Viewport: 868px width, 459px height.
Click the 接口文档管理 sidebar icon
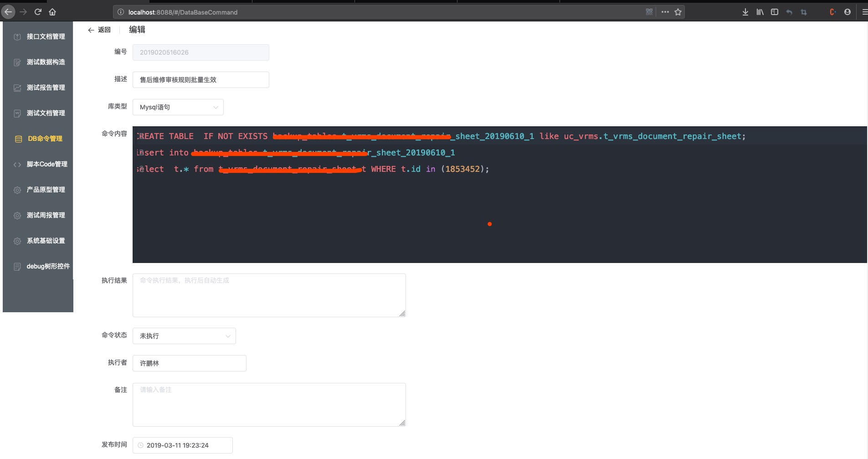click(17, 37)
